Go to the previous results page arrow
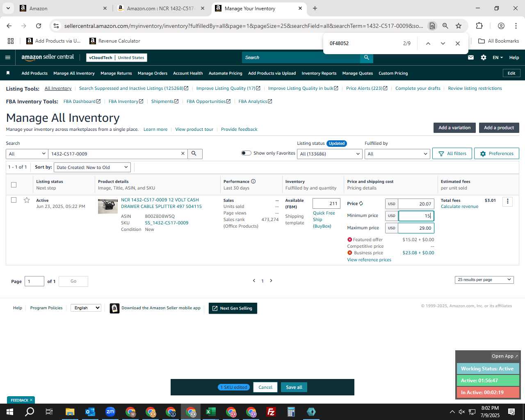Screen dimensions: 525x420 pyautogui.click(x=254, y=281)
